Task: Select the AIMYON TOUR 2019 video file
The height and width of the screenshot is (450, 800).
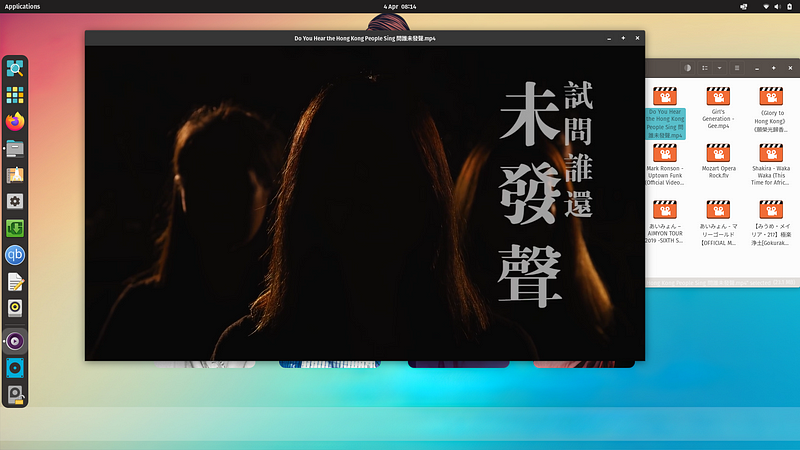Action: (665, 222)
